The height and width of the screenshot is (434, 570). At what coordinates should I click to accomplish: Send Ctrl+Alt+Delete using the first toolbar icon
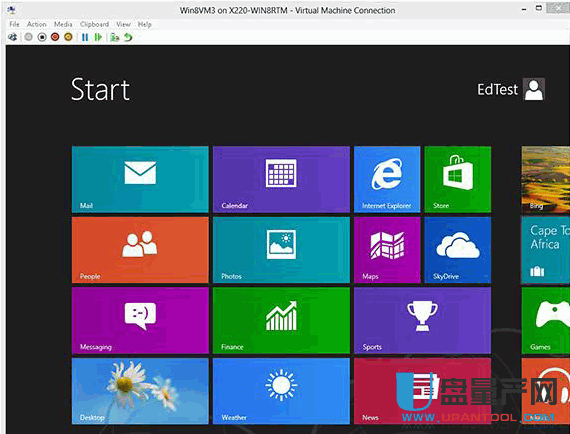13,37
